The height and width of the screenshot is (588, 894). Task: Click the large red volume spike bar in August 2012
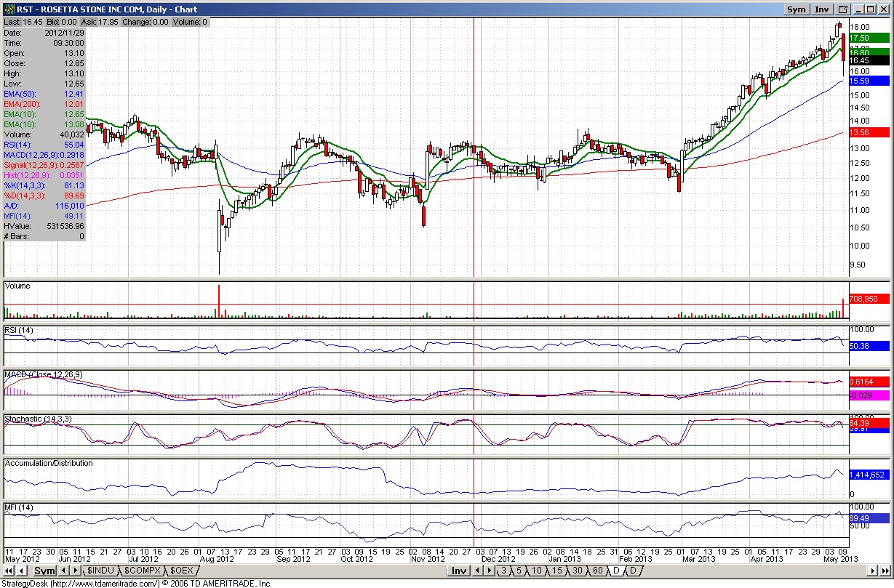[x=218, y=302]
